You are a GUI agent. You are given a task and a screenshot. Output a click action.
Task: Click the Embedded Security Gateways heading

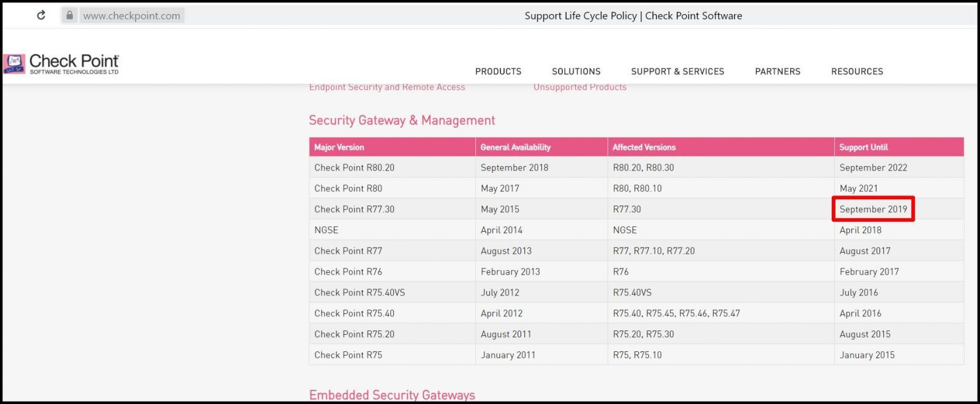click(392, 395)
